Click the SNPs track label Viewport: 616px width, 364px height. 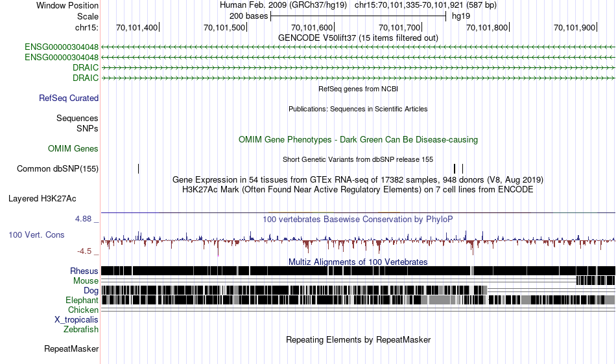tap(88, 128)
